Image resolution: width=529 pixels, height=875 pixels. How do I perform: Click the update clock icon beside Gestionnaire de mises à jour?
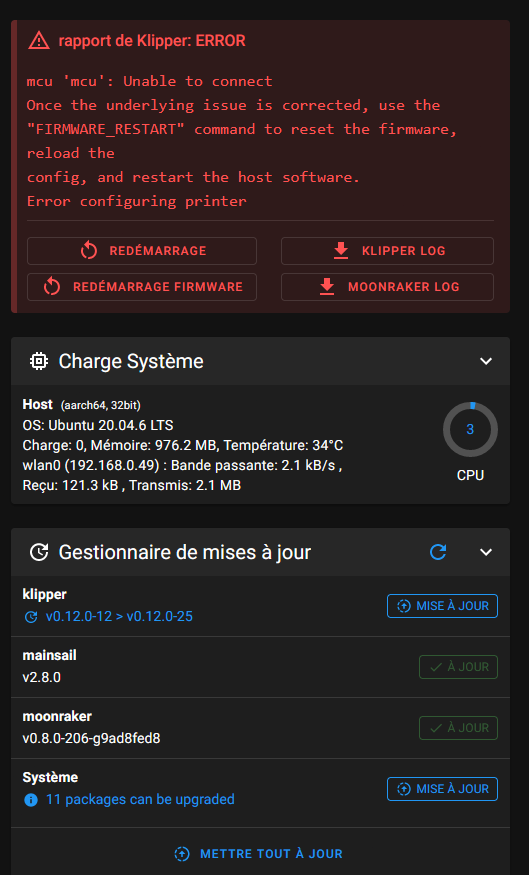tap(39, 552)
